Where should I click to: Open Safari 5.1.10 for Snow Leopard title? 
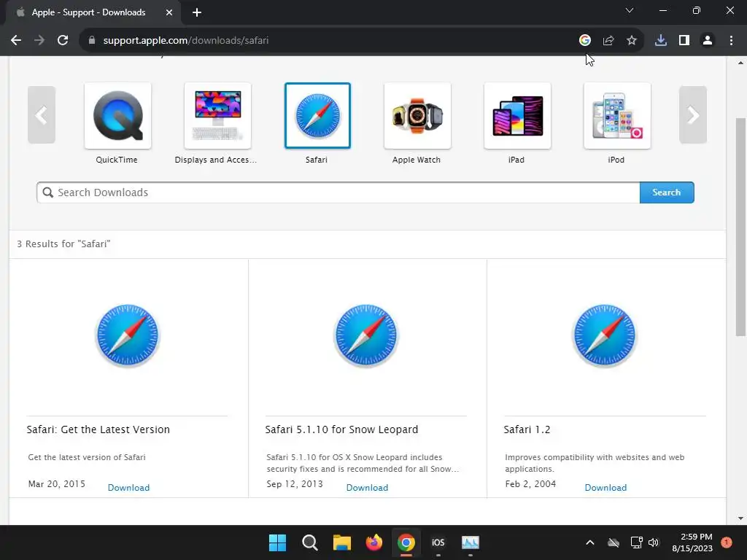(x=341, y=429)
